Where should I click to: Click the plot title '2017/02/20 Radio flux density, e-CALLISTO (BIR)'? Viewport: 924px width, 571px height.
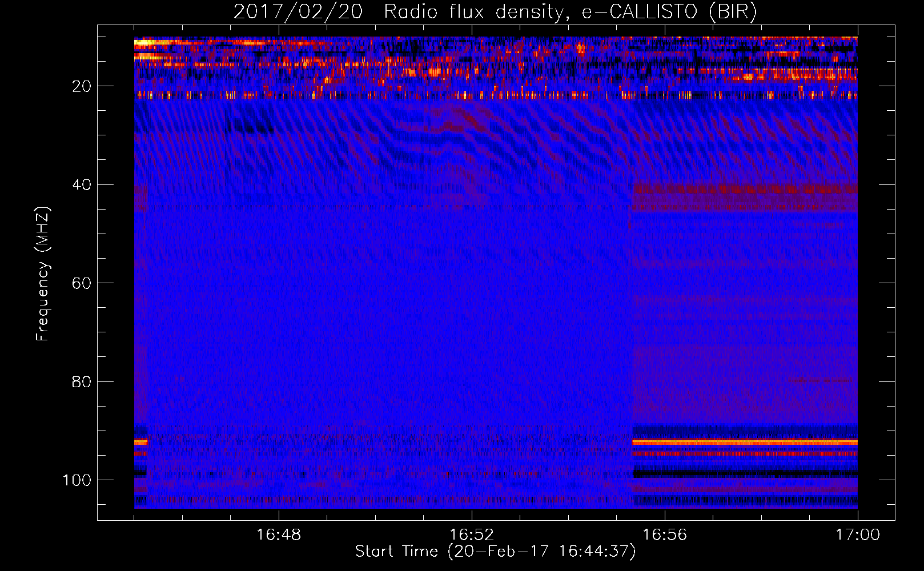pyautogui.click(x=495, y=12)
